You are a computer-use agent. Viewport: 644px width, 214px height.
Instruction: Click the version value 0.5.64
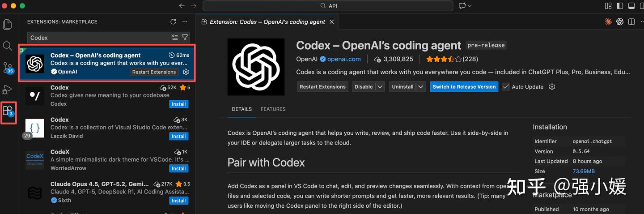pyautogui.click(x=582, y=152)
